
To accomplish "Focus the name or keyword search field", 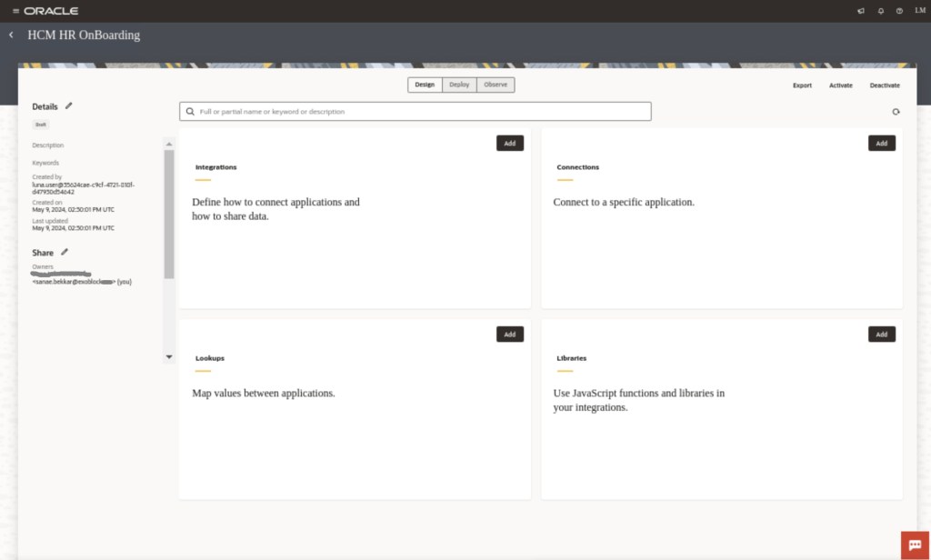I will coord(418,112).
